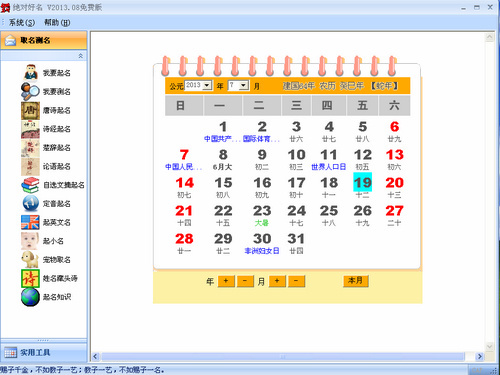Image resolution: width=500 pixels, height=375 pixels.
Task: Open 自选文摘起名 books icon
Action: (30, 185)
